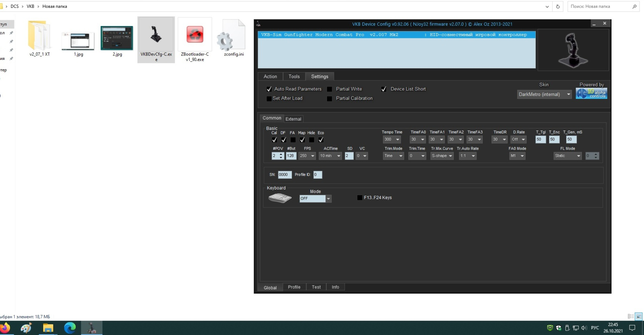Viewport: 644px width, 335px height.
Task: Select the 2.jpg image thumbnail
Action: (117, 38)
